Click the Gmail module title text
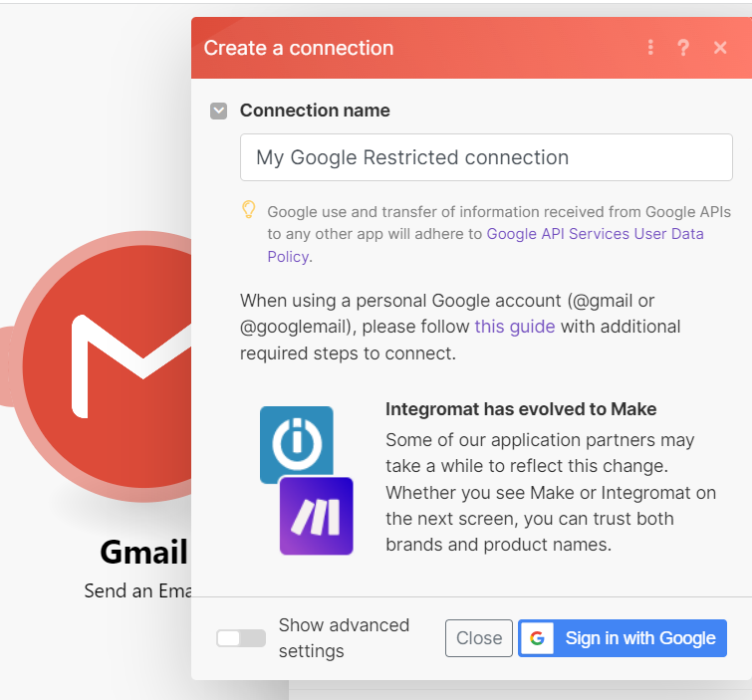 [143, 552]
